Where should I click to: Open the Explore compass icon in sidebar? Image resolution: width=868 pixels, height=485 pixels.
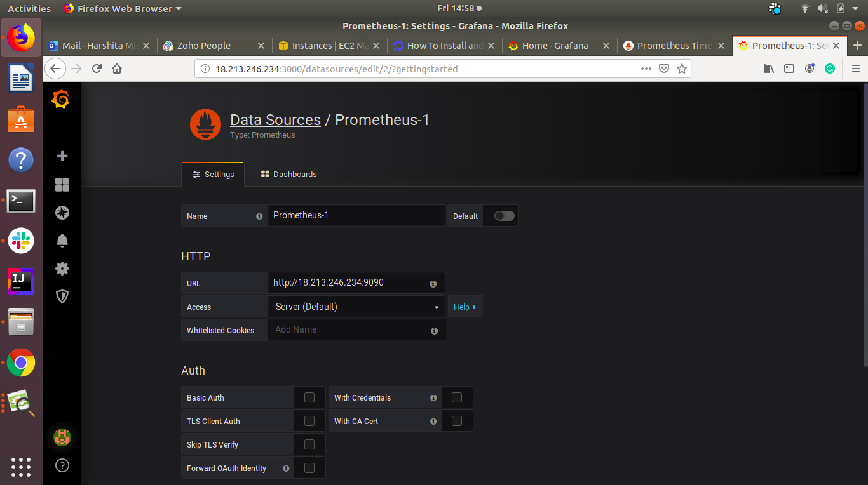(x=62, y=213)
